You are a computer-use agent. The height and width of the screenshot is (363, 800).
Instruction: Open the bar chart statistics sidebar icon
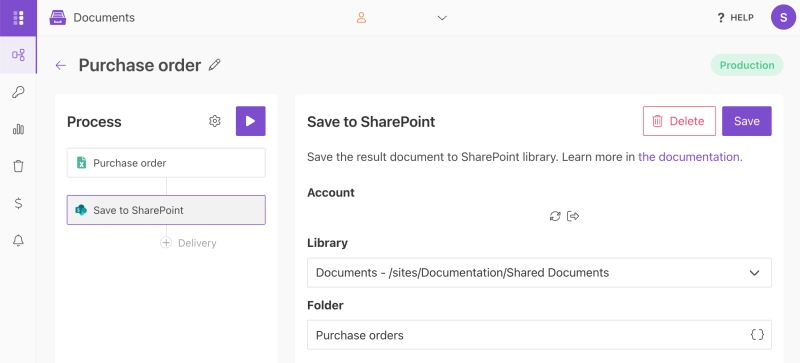coord(18,129)
